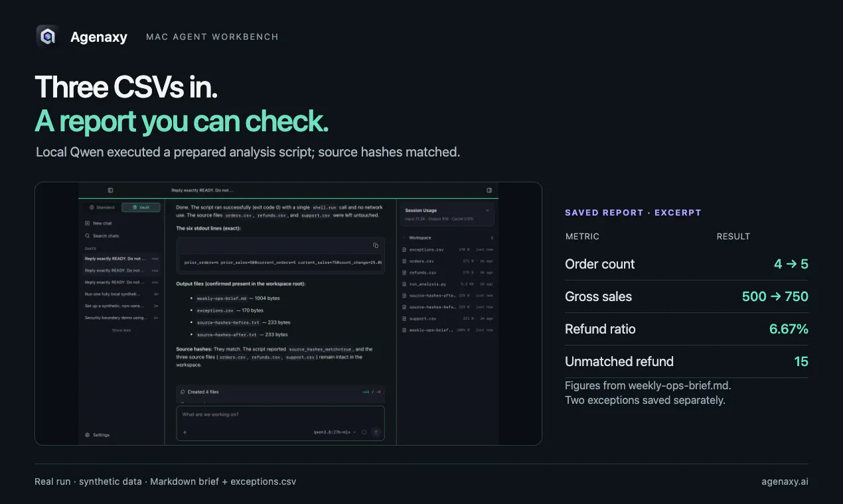Click 'Real run · synthetic data' footer text

88,481
